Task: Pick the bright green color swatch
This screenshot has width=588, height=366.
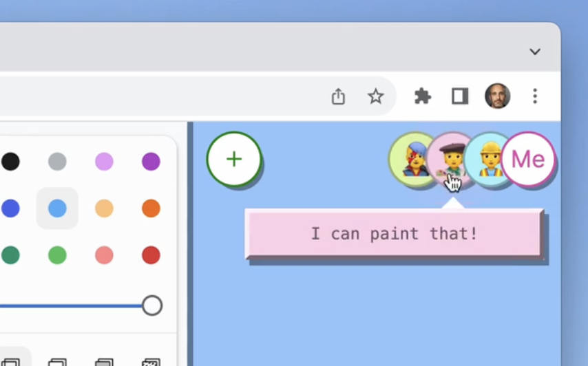Action: [x=57, y=255]
